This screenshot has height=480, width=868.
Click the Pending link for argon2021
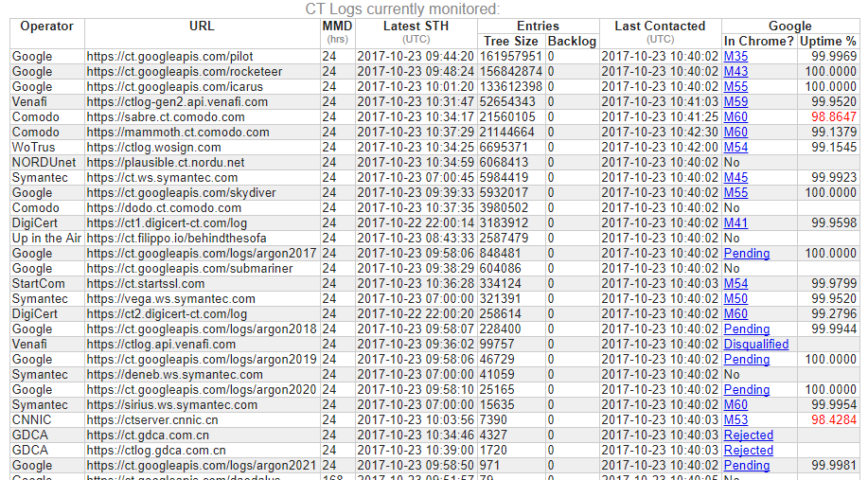(x=747, y=466)
